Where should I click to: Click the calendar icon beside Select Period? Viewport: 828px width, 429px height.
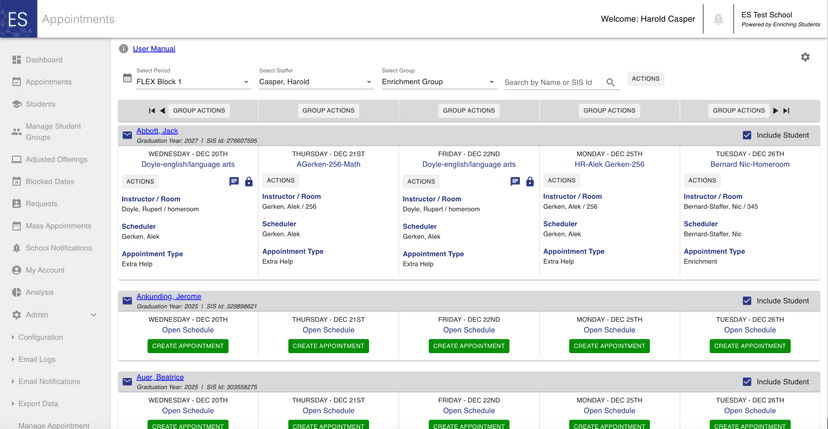[x=127, y=78]
